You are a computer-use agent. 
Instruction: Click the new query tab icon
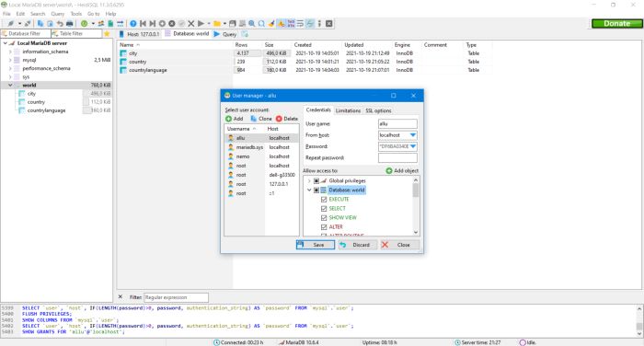pyautogui.click(x=245, y=34)
